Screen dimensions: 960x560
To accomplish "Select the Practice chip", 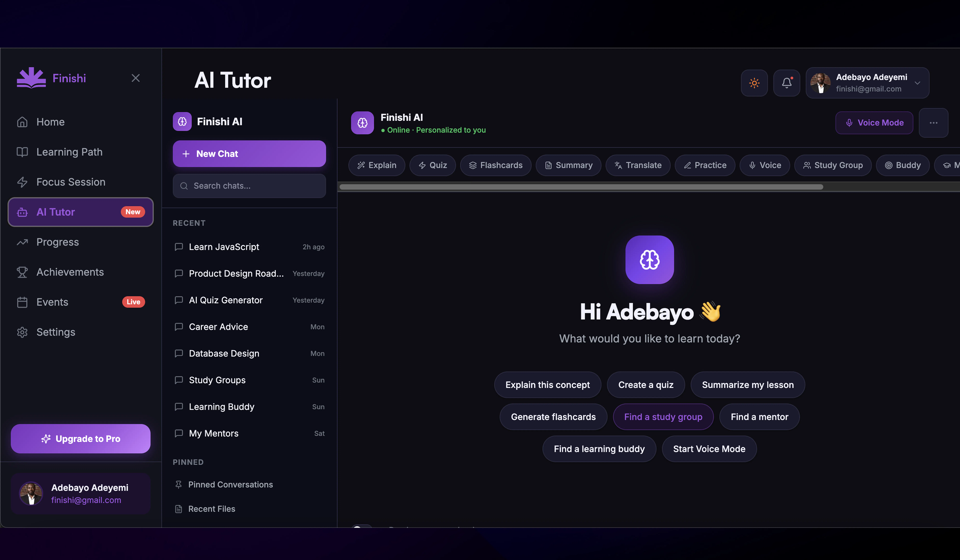I will (705, 165).
